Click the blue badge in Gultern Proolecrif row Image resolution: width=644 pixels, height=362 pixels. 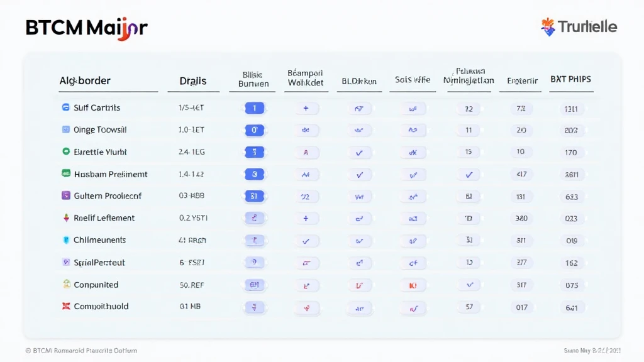coord(254,196)
